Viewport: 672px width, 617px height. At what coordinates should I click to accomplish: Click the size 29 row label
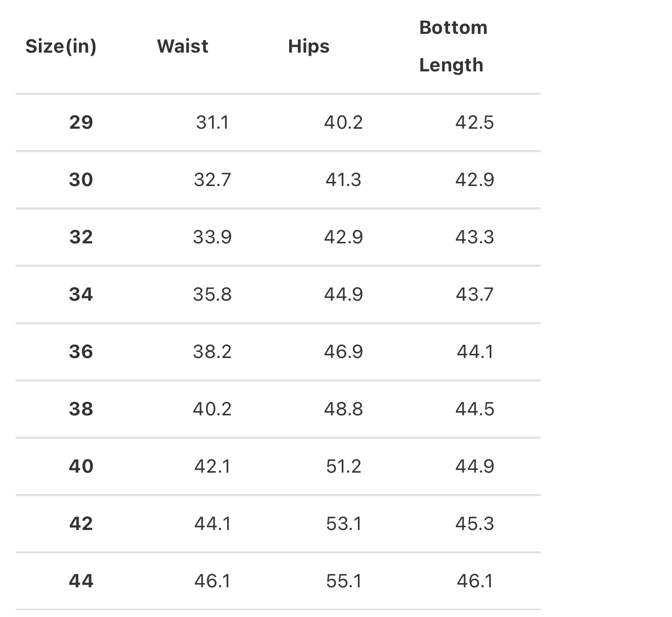point(81,122)
